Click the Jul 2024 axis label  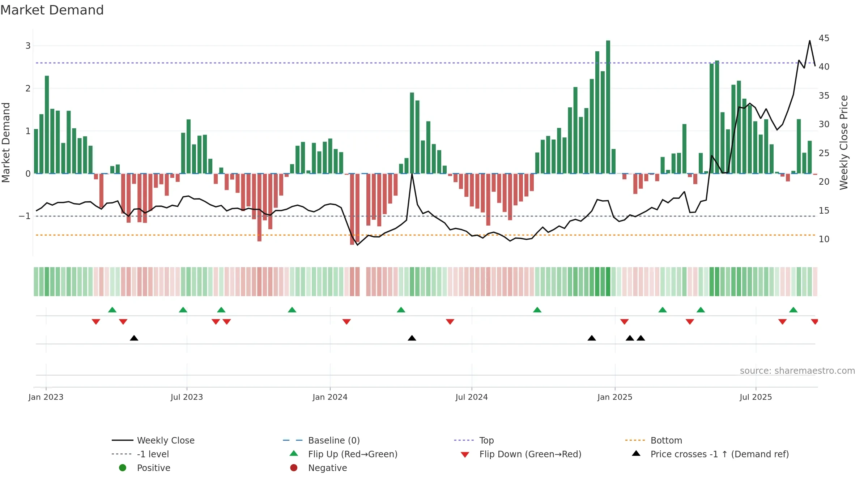click(x=472, y=397)
